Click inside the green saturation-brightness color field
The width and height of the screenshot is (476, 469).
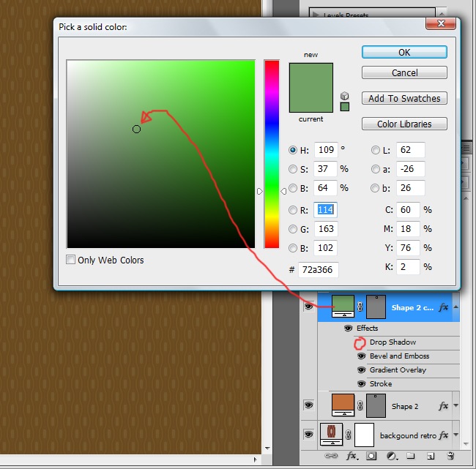[x=161, y=154]
